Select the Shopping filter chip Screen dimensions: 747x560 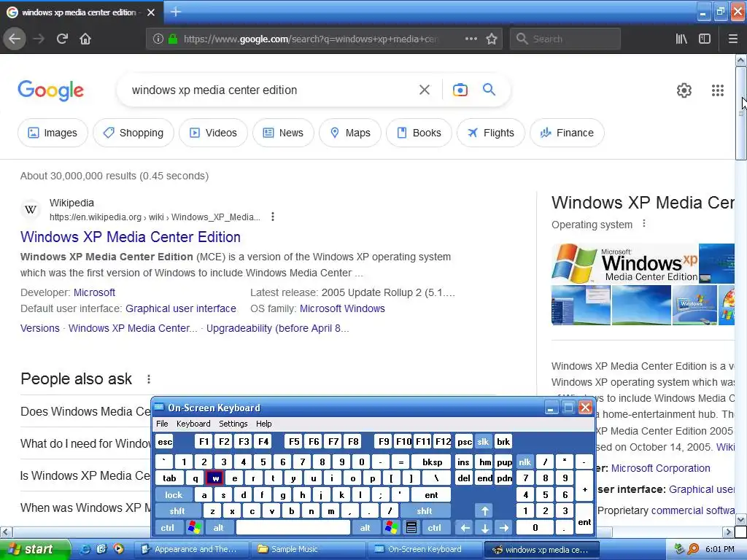point(133,133)
